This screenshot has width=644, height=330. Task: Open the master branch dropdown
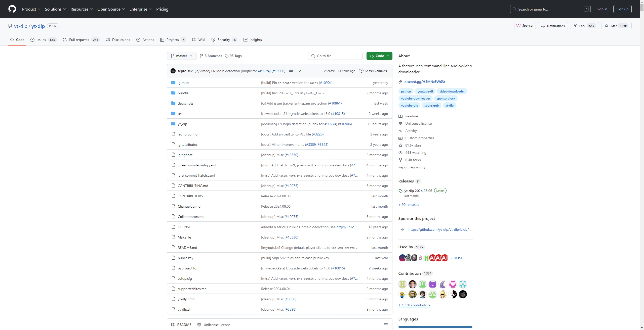[x=182, y=56]
